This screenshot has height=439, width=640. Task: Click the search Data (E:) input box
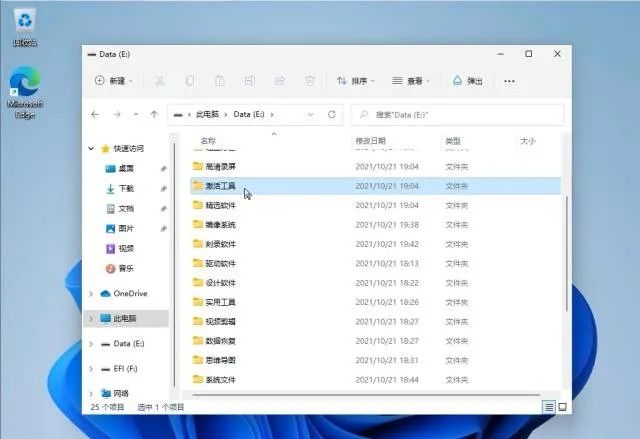click(x=458, y=115)
